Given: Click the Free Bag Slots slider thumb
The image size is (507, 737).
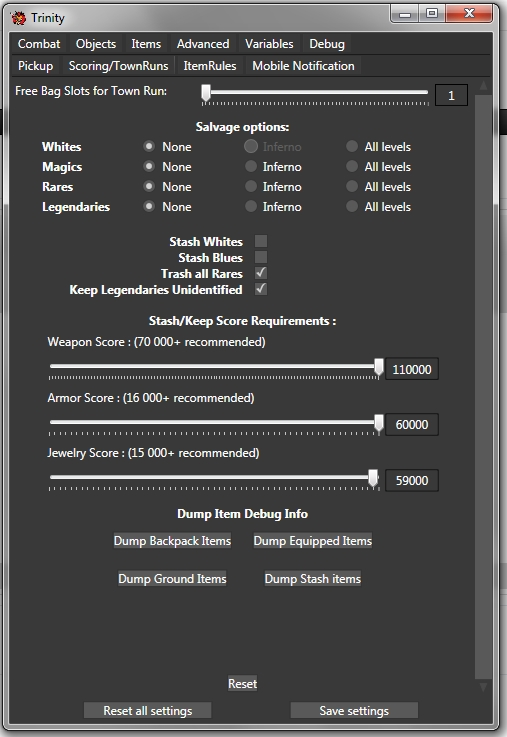Looking at the screenshot, I should pos(206,93).
